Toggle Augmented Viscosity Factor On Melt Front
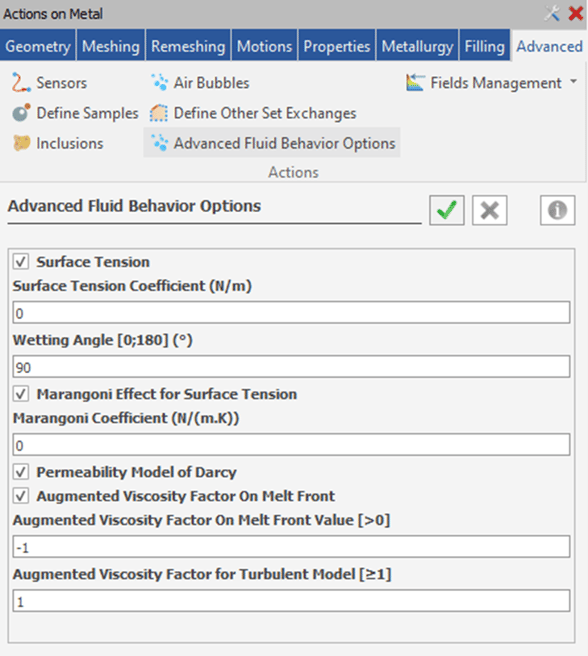This screenshot has height=656, width=588. click(21, 496)
